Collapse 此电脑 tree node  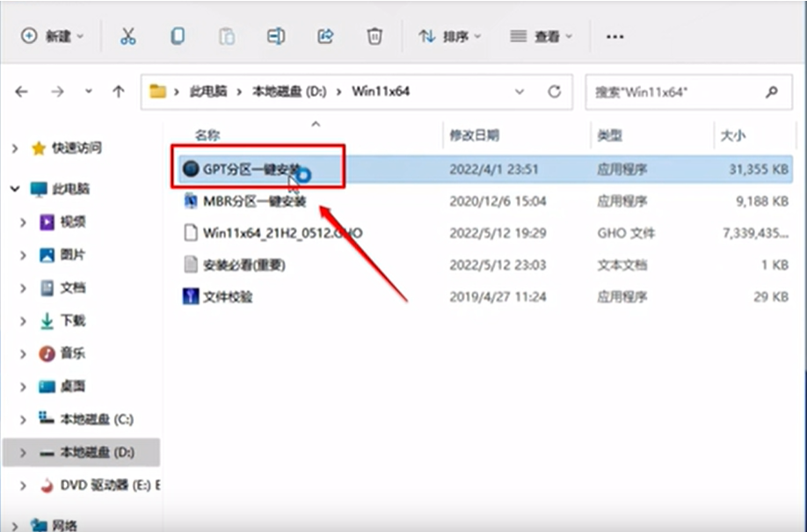point(15,189)
